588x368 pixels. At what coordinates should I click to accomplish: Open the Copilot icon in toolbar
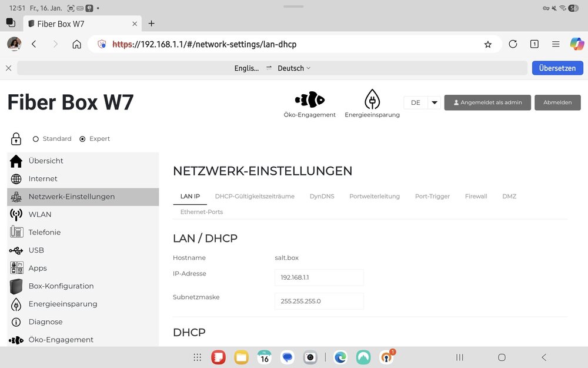(x=577, y=44)
